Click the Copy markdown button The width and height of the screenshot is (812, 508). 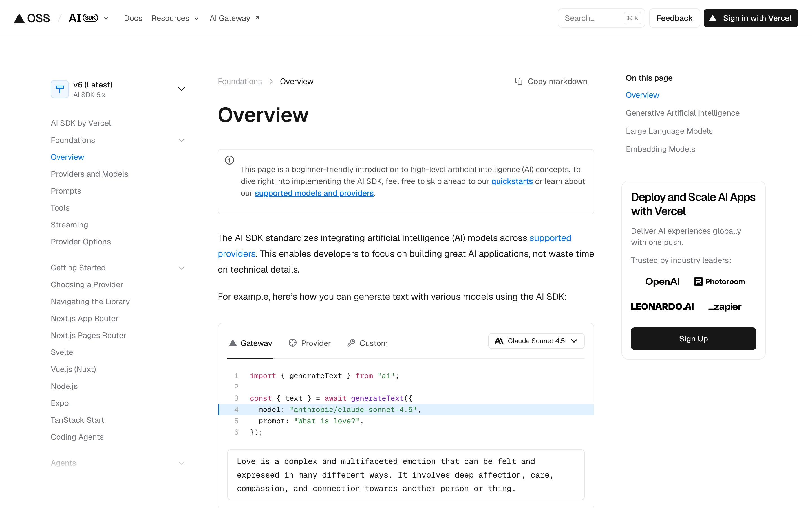pyautogui.click(x=551, y=81)
